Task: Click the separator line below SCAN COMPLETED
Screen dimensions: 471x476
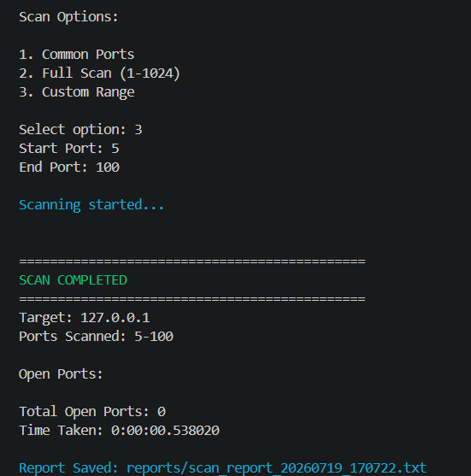Action: (192, 299)
